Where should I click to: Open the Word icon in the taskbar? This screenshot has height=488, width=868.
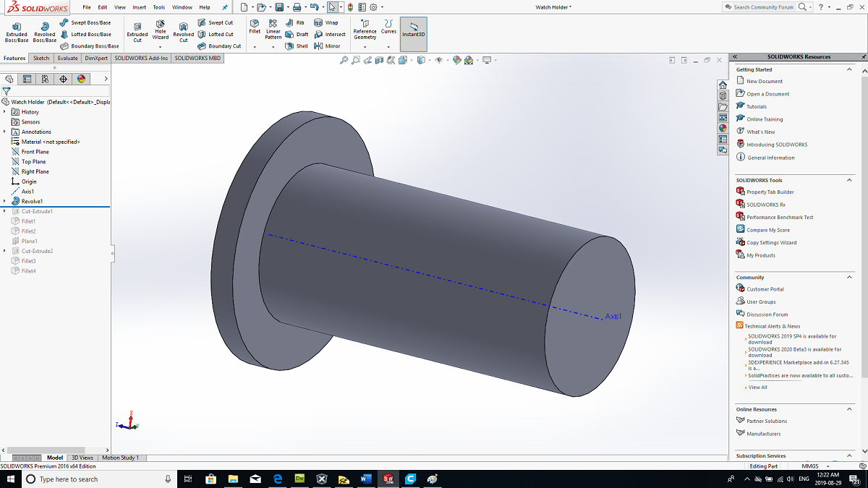(366, 479)
